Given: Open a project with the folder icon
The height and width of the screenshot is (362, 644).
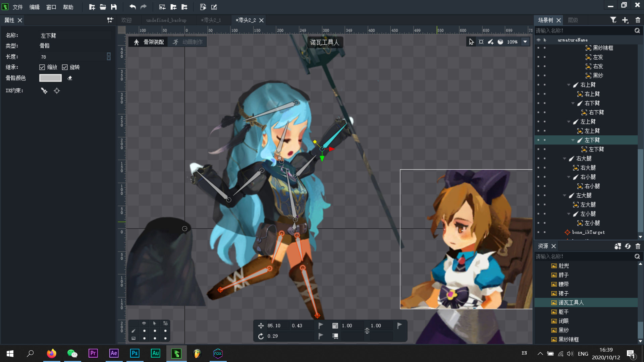Looking at the screenshot, I should tap(103, 7).
